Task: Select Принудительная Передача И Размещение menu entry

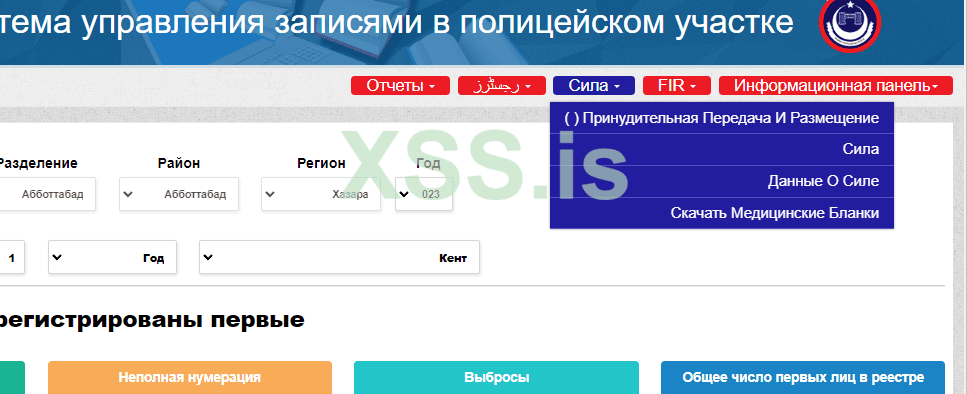Action: [x=722, y=118]
